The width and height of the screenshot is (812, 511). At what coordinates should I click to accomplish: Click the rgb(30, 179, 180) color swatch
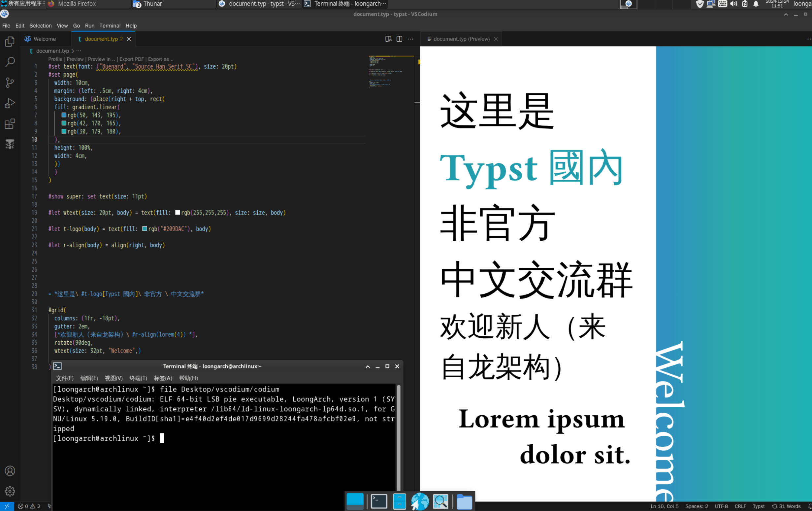64,131
